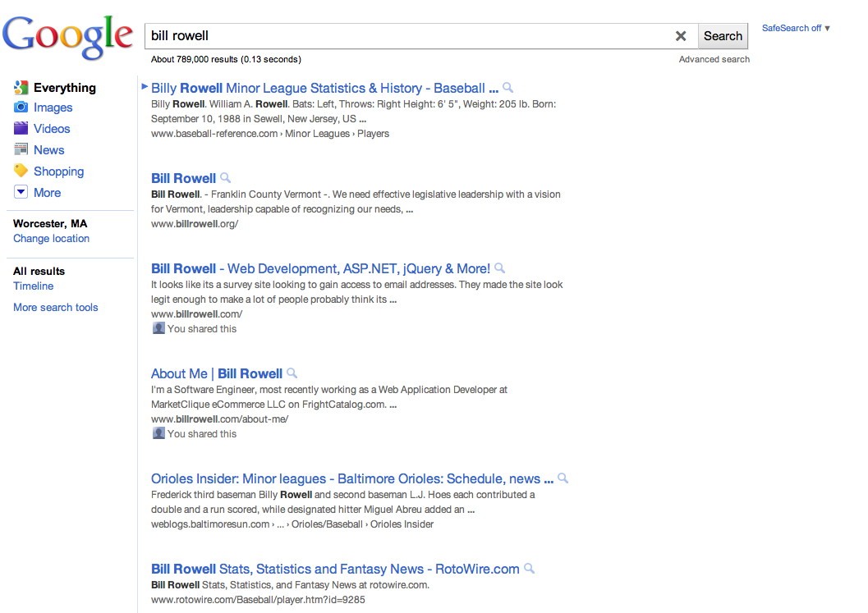Select the Images camera icon
This screenshot has height=613, width=868.
tap(21, 107)
